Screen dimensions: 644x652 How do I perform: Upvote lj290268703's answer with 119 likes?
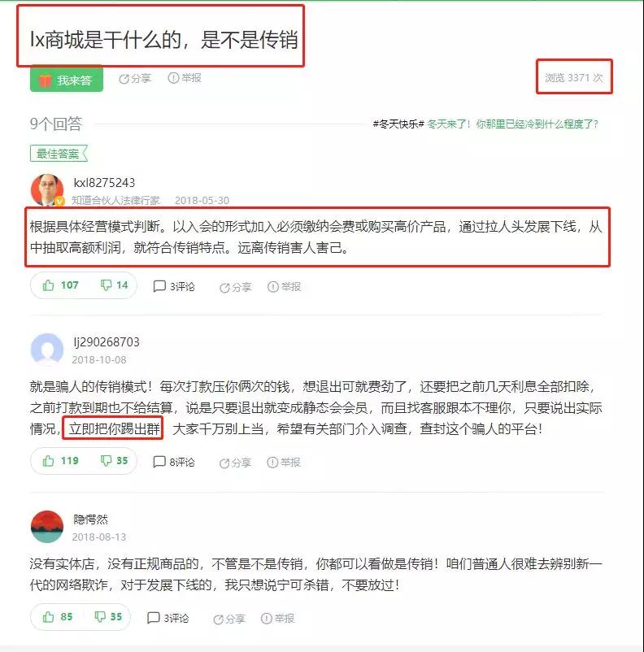[60, 461]
